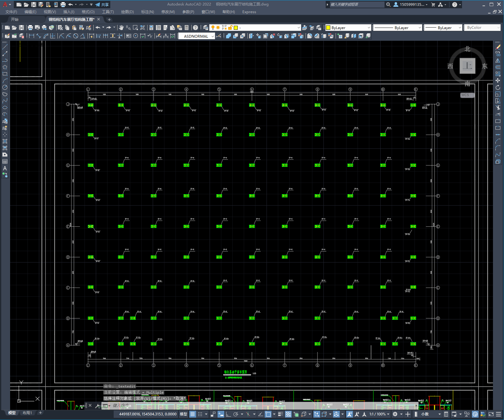Toggle polar tracking in status bar
The image size is (504, 420).
236,414
